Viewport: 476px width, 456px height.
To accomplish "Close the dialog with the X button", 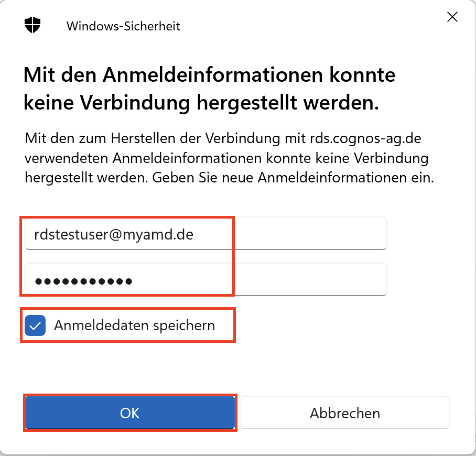I will click(452, 17).
